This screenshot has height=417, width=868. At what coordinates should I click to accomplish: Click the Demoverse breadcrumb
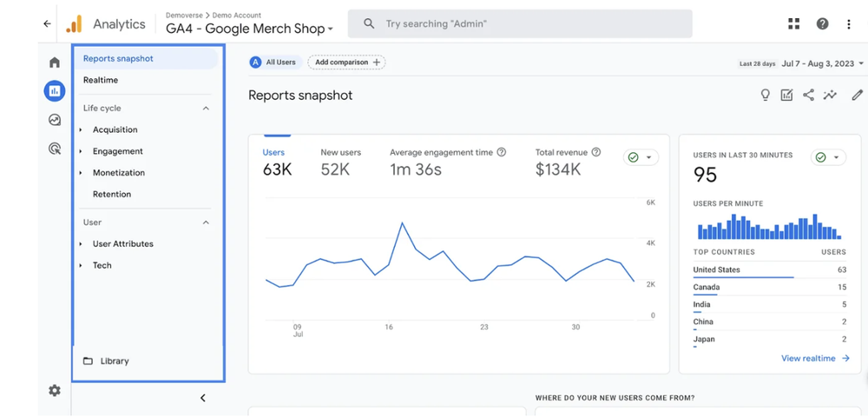pyautogui.click(x=184, y=15)
